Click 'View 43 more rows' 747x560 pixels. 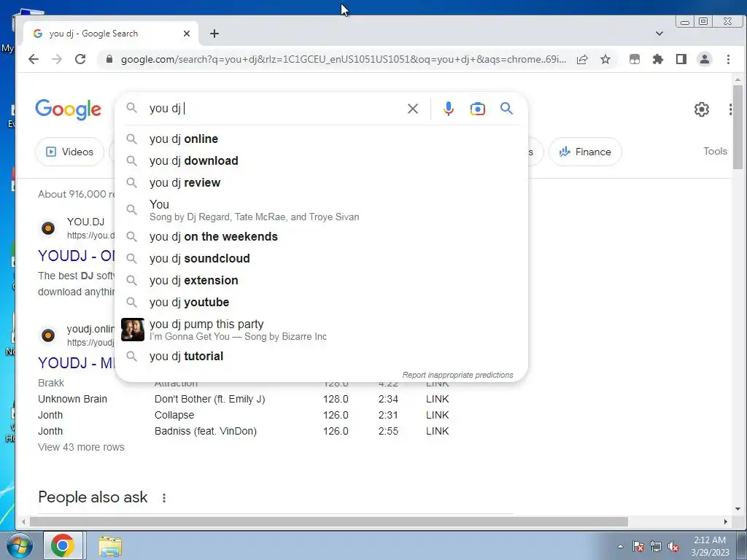pyautogui.click(x=81, y=447)
